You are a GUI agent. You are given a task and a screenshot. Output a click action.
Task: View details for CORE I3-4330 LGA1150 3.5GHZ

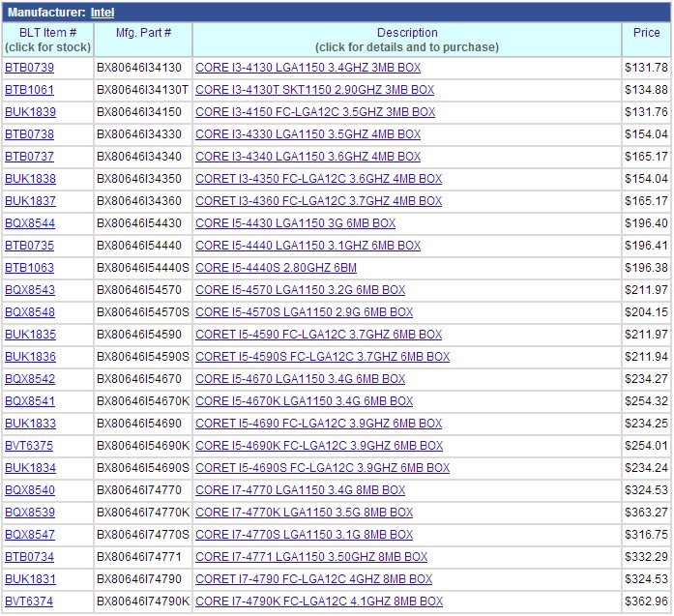(x=308, y=134)
